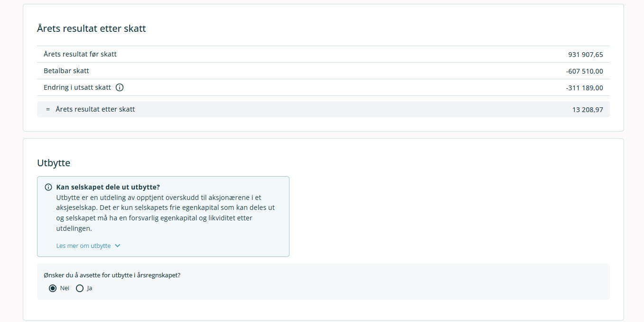
Task: Click the equals sign in the sum row
Action: click(47, 109)
